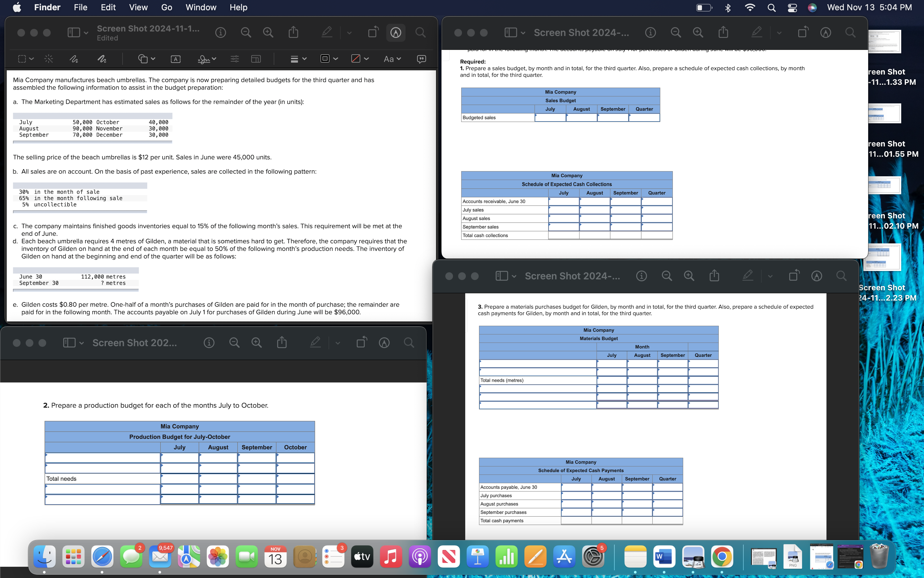Rotate the Edited screenshot image left

pyautogui.click(x=373, y=32)
